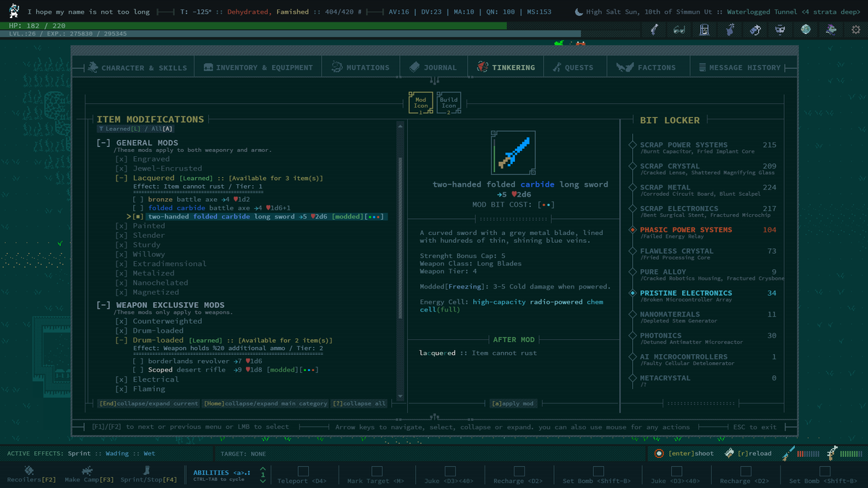Toggle the Learned[L] / All[A] filter

click(x=136, y=129)
